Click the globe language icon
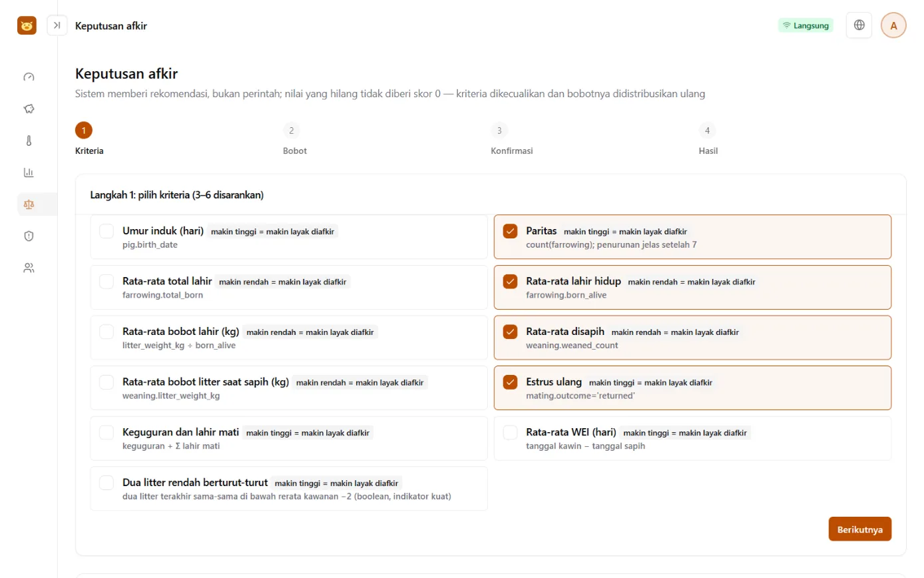The height and width of the screenshot is (578, 924). click(x=859, y=25)
